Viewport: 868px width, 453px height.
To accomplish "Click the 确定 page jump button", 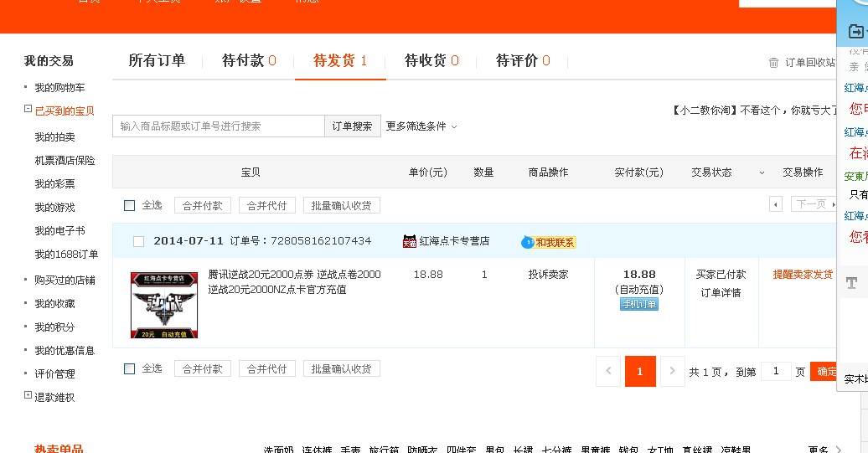I will [x=824, y=371].
